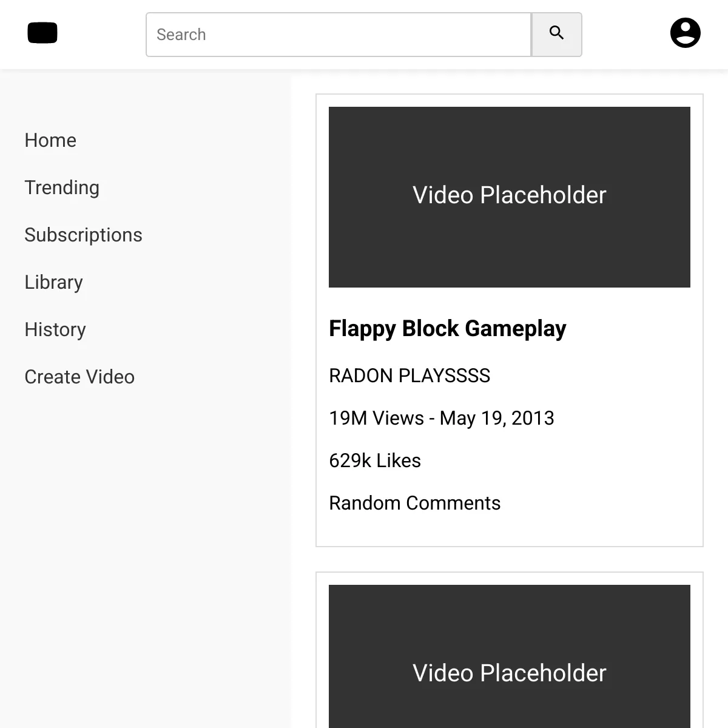728x728 pixels.
Task: Open the second video placeholder thumbnail
Action: [x=510, y=656]
